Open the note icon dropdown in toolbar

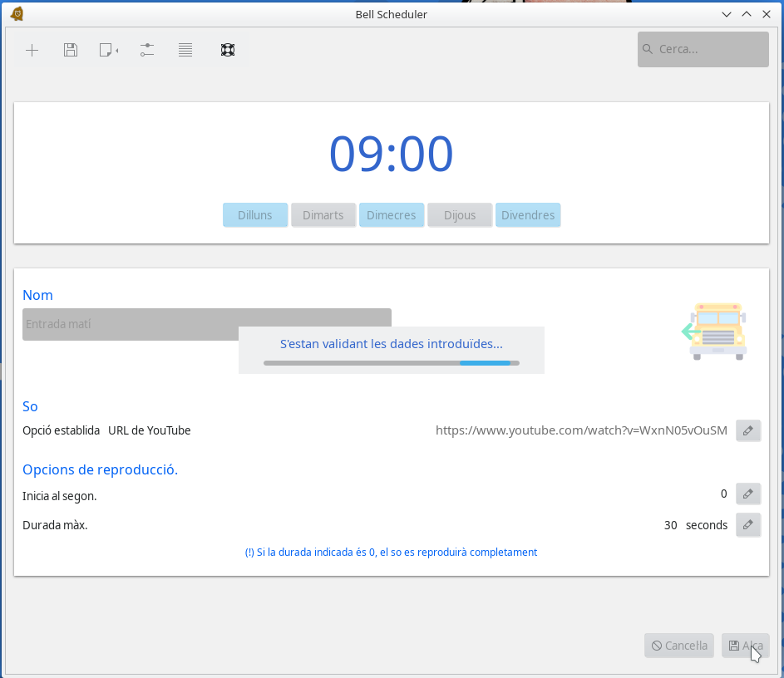pyautogui.click(x=108, y=50)
